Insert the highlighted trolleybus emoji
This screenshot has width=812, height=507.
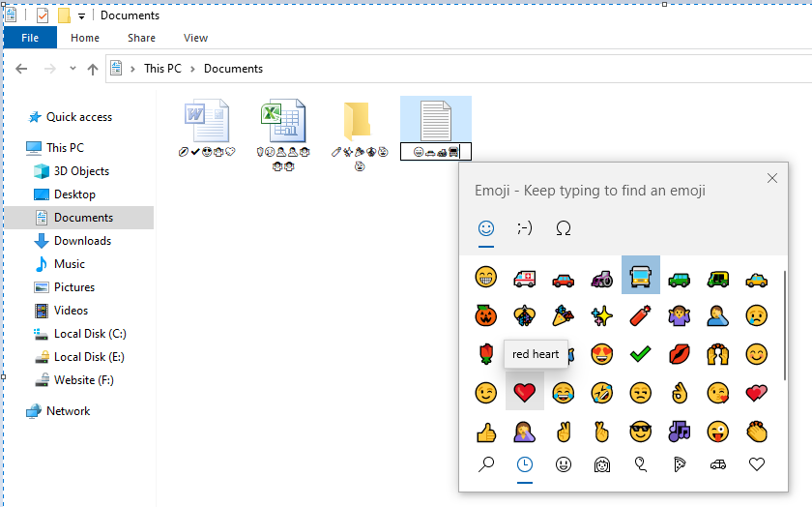641,275
